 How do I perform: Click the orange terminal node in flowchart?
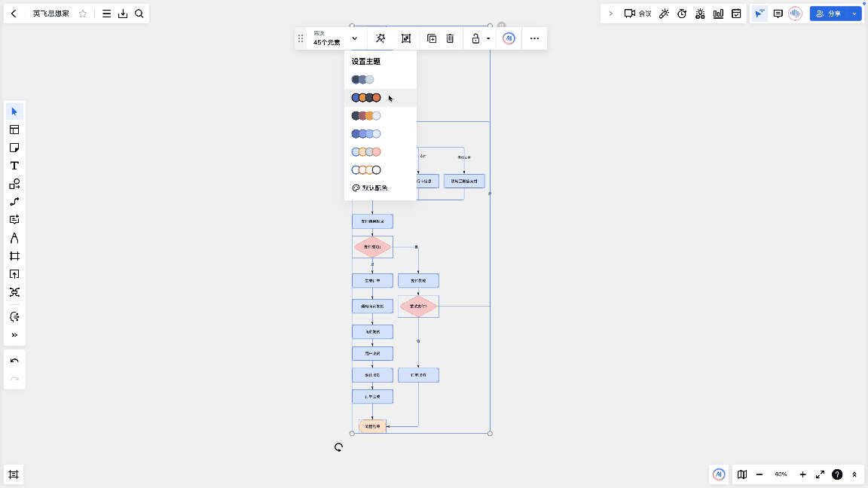[x=372, y=426]
